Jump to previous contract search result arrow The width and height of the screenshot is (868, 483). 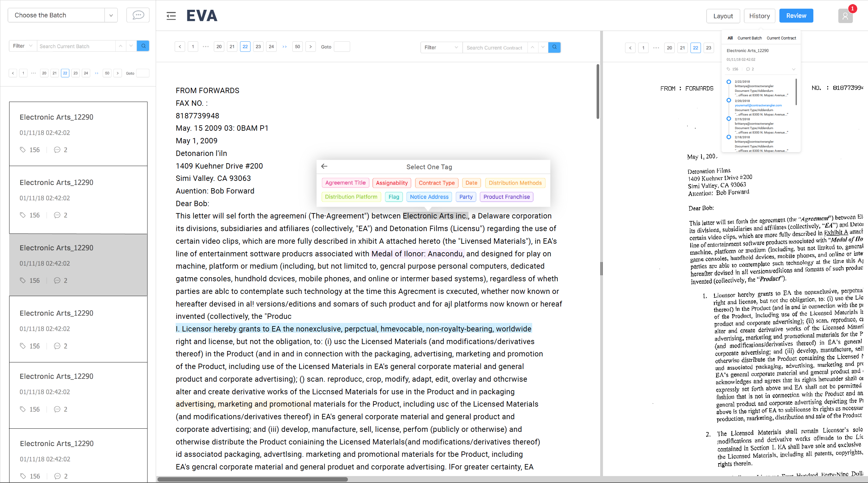tap(532, 47)
